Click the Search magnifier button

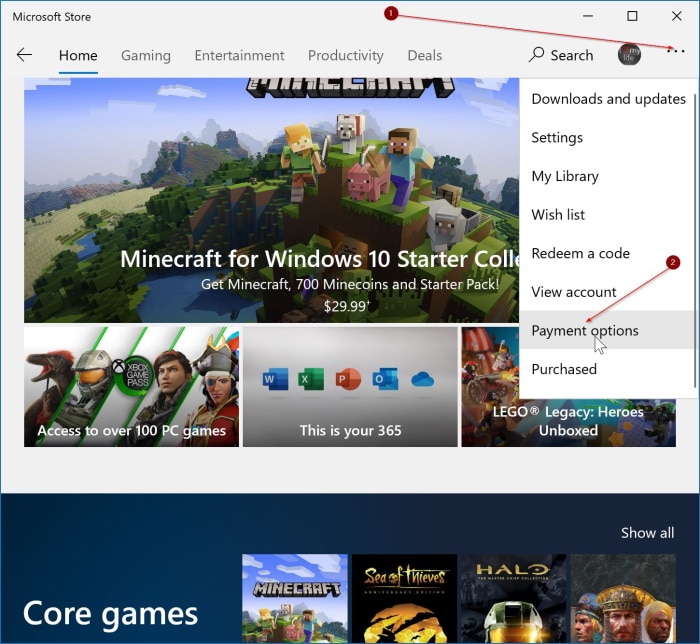561,55
